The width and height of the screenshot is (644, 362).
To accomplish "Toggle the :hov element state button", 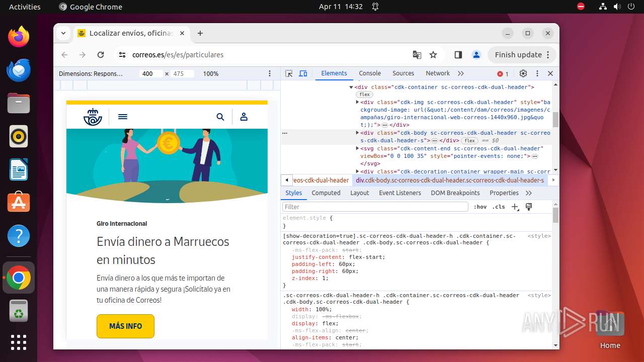I will [480, 207].
